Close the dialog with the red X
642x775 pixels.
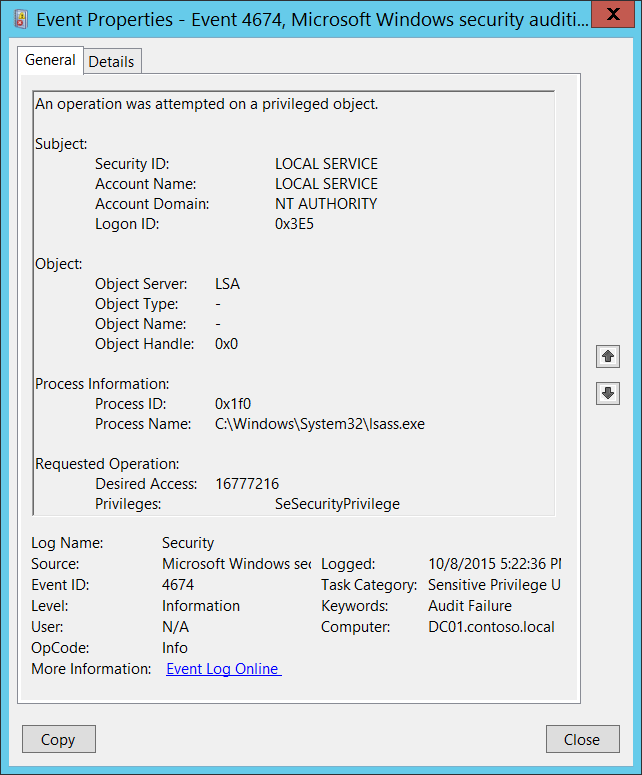[x=613, y=14]
